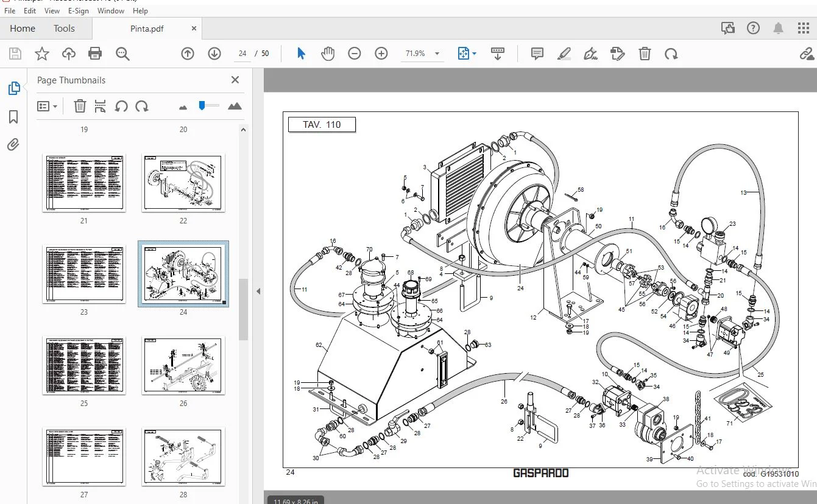Open the find text magnifier tool
817x504 pixels.
click(x=122, y=54)
